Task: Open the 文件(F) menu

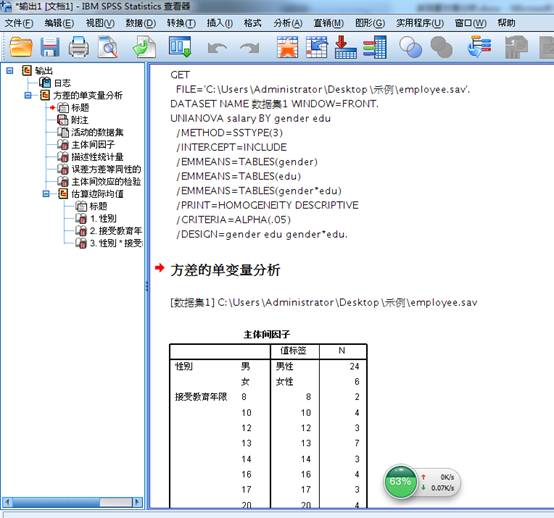Action: tap(19, 23)
